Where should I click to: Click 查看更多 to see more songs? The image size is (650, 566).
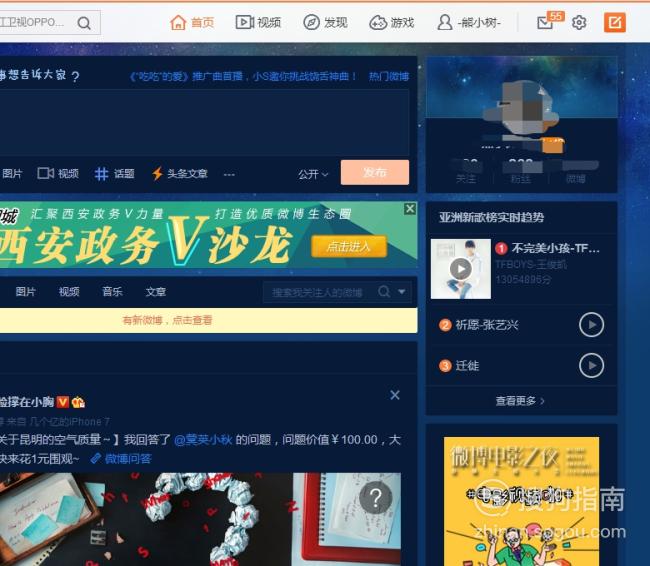pyautogui.click(x=520, y=401)
